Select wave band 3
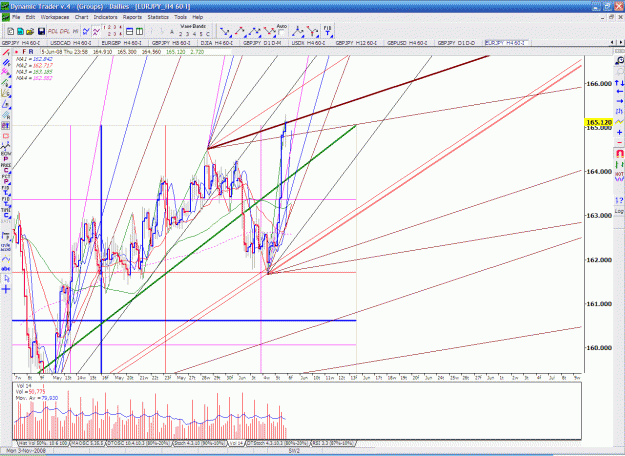The image size is (625, 456). click(x=187, y=34)
